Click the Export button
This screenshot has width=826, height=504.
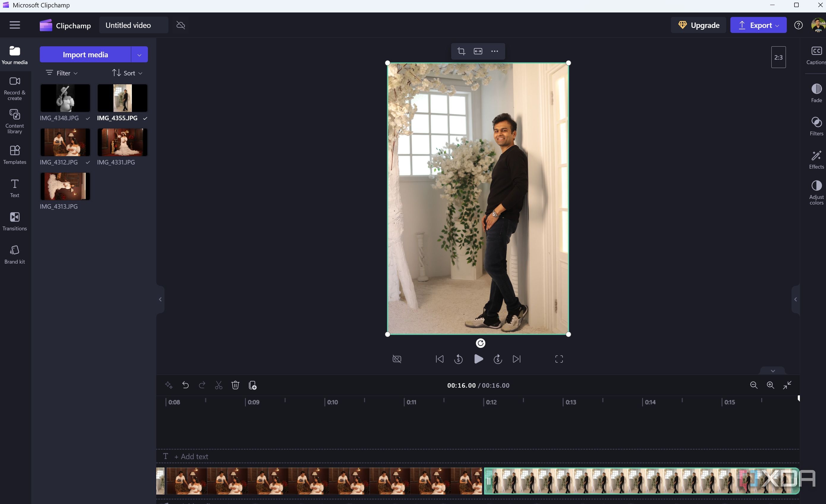coord(758,25)
